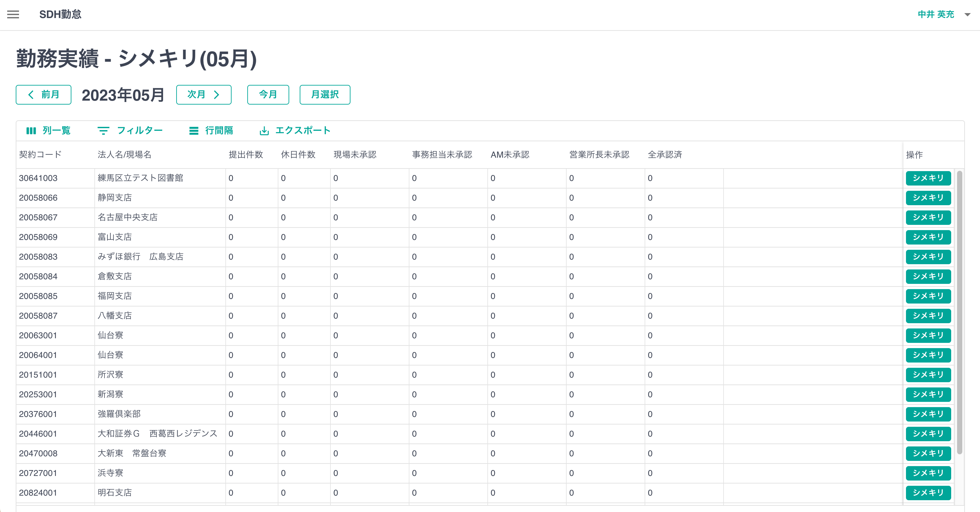The height and width of the screenshot is (512, 980).
Task: Click the columns list icon
Action: click(x=31, y=130)
